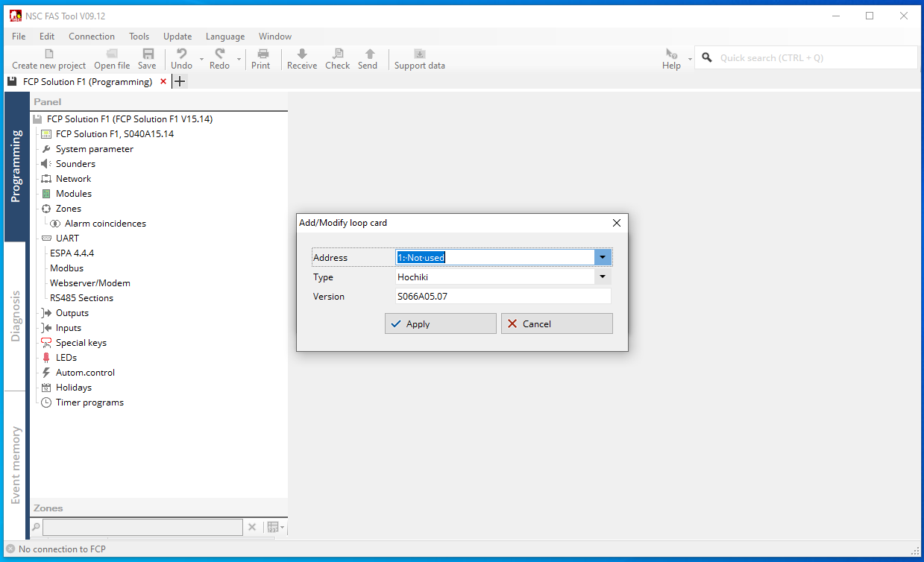Select Modbus tree item
The image size is (924, 562).
[x=66, y=268]
